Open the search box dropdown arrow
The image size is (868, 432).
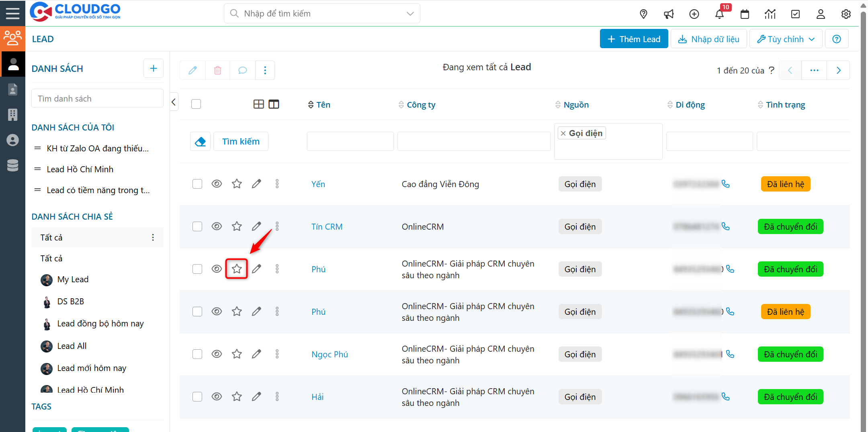pyautogui.click(x=410, y=14)
